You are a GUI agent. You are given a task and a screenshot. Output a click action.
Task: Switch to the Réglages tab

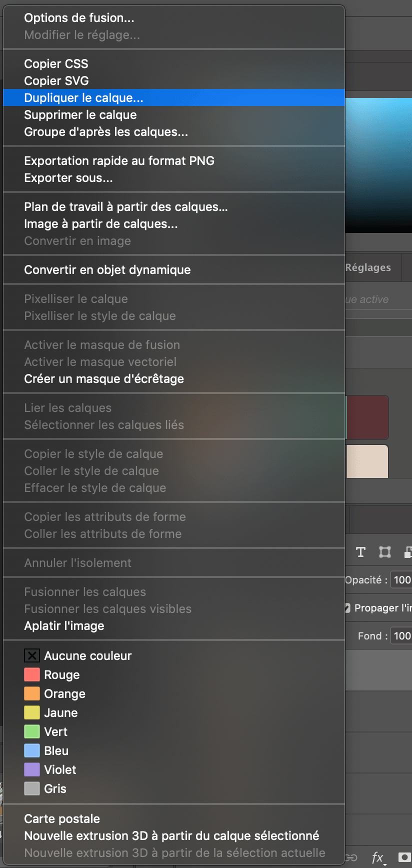pos(368,267)
